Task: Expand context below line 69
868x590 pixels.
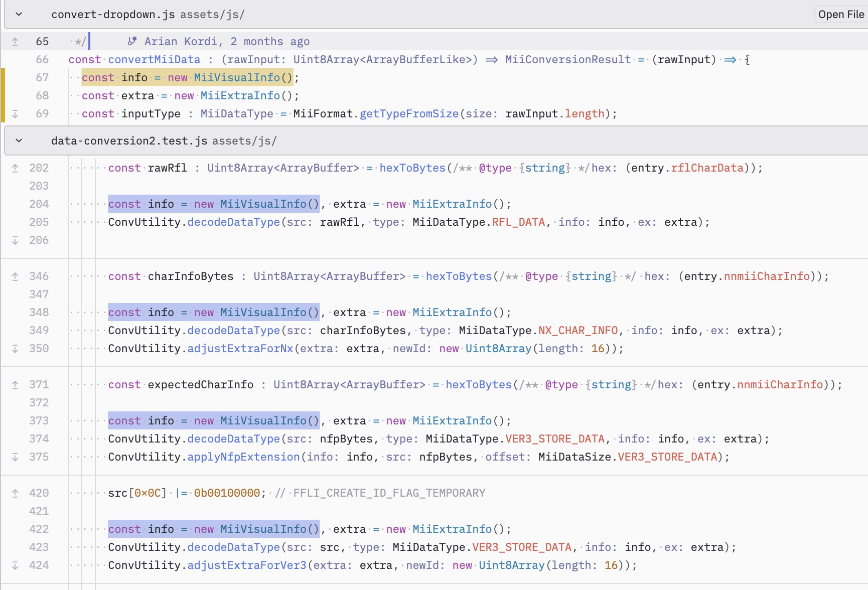Action: [15, 114]
